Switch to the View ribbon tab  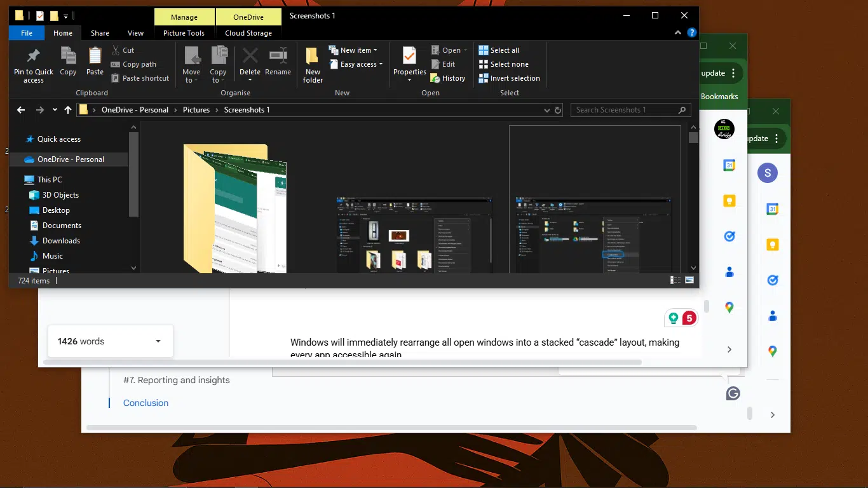pyautogui.click(x=135, y=33)
